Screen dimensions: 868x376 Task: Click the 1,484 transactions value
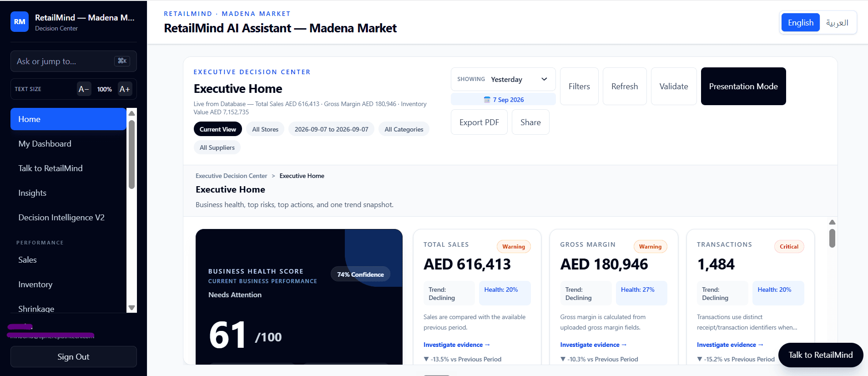click(x=716, y=264)
